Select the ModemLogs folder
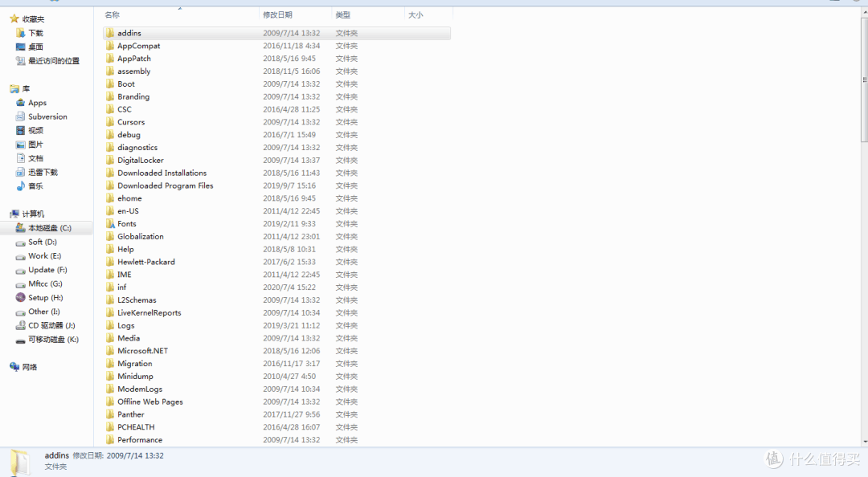The image size is (868, 477). pyautogui.click(x=140, y=389)
